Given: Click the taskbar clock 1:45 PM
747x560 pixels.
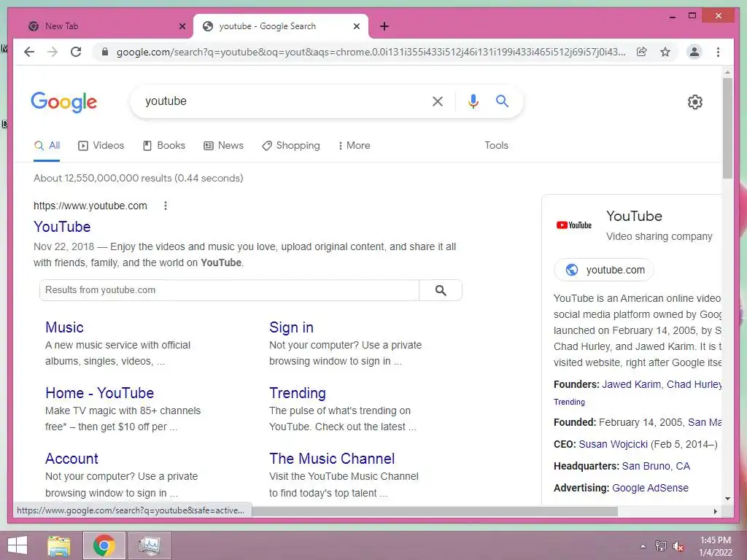Looking at the screenshot, I should tap(716, 540).
